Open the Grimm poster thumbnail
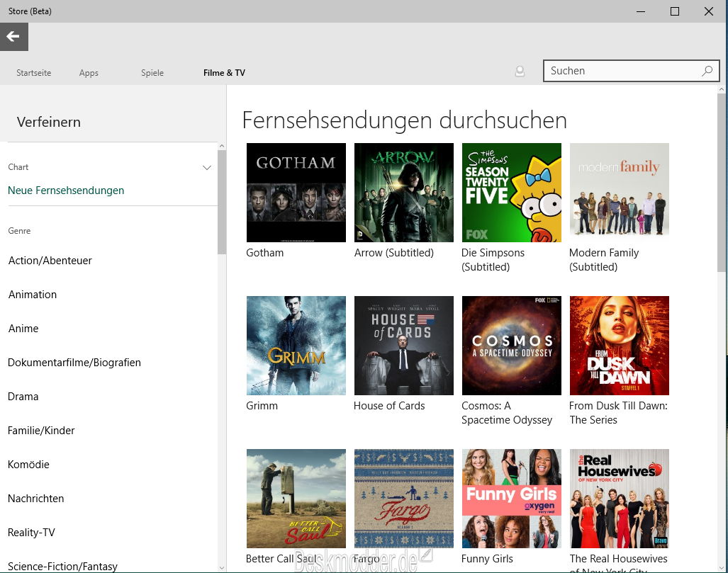This screenshot has height=573, width=728. click(296, 346)
